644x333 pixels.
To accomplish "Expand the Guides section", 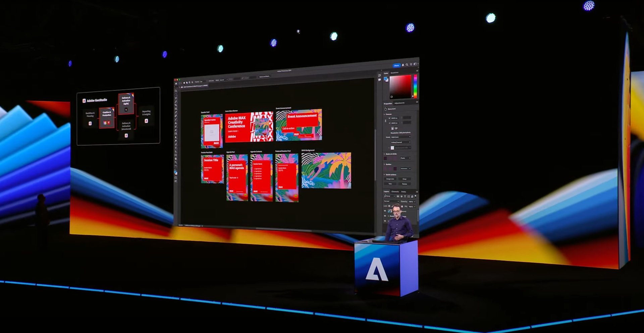I will [384, 164].
